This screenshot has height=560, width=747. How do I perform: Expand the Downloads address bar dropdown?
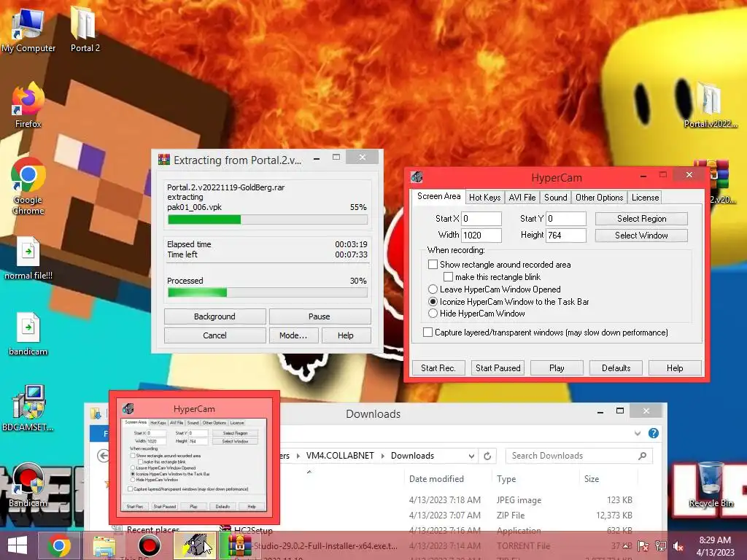click(x=471, y=456)
